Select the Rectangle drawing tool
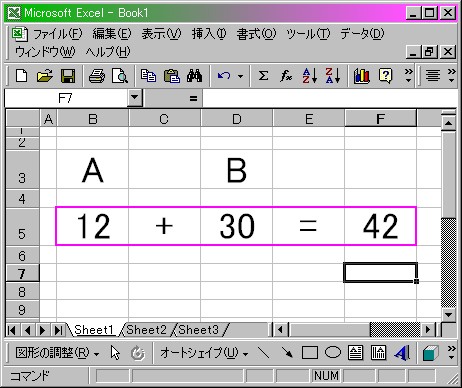This screenshot has width=462, height=388. pos(310,353)
